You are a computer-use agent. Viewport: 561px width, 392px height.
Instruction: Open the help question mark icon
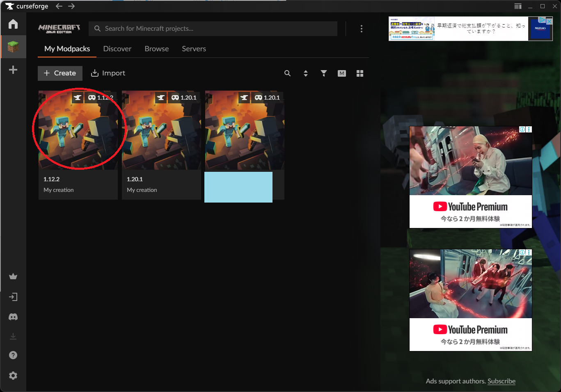[13, 355]
